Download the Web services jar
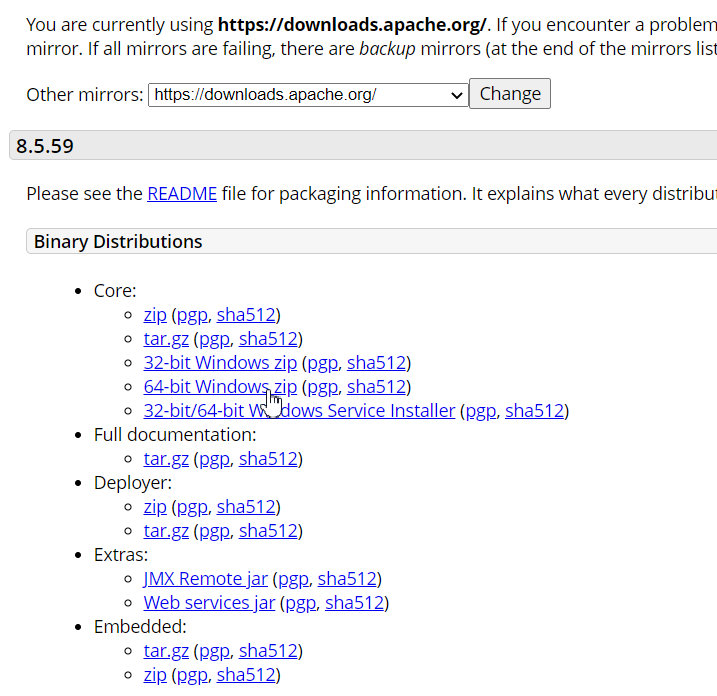The image size is (717, 696). click(x=209, y=603)
